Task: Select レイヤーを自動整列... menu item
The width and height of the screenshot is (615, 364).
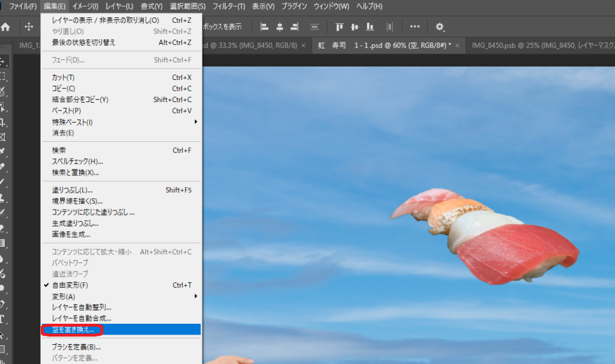Action: 82,308
